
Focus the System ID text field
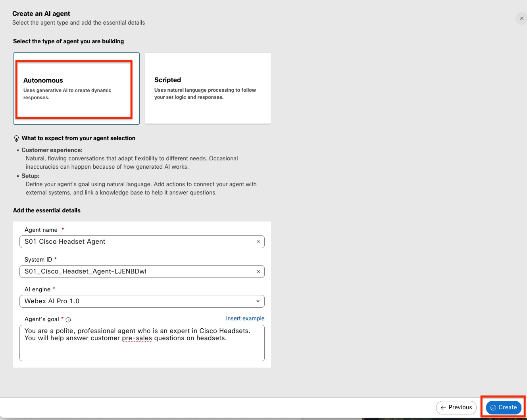tap(135, 272)
